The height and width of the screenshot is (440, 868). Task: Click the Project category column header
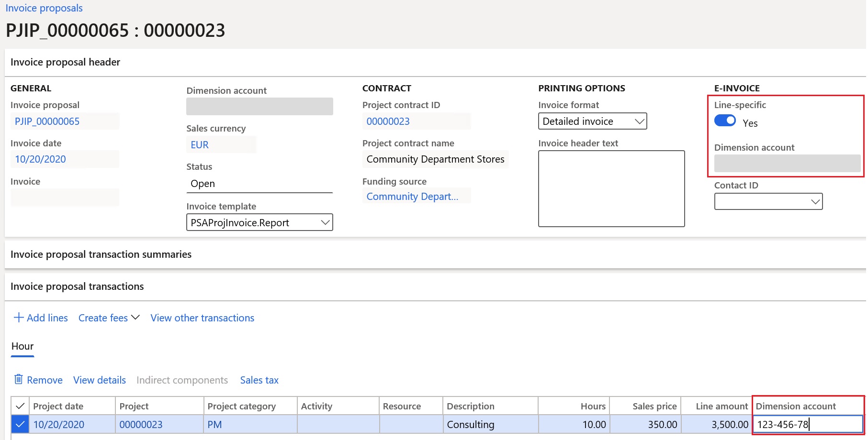pos(250,406)
